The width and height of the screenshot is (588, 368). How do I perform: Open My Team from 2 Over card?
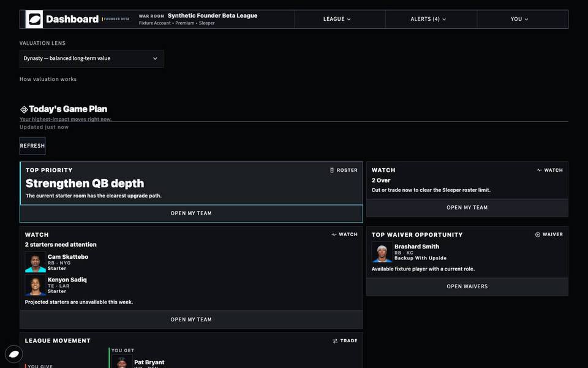(467, 208)
